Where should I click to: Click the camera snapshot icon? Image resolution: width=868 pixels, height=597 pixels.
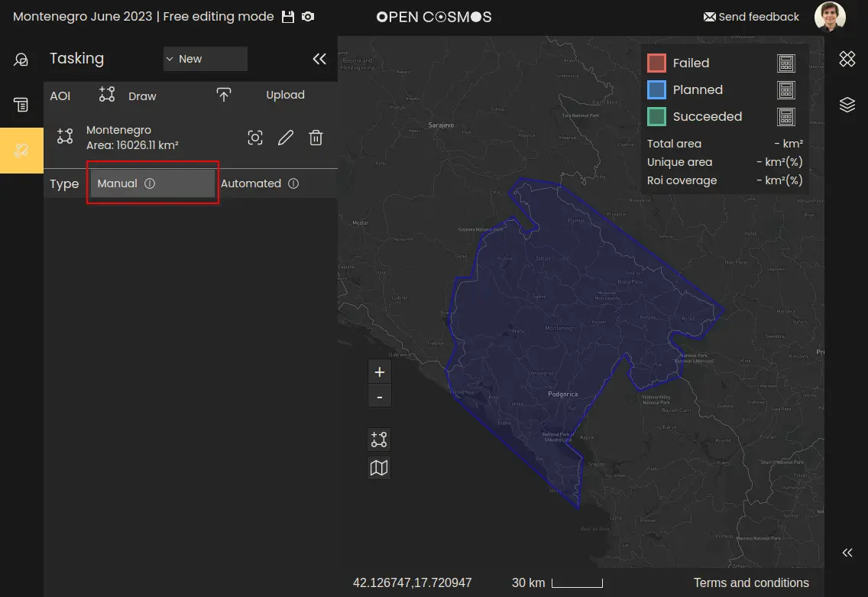coord(308,17)
